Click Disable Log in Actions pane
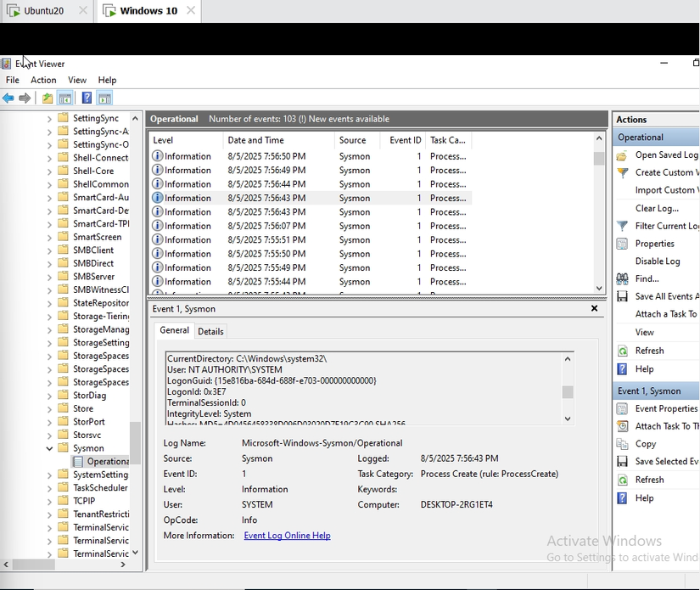The width and height of the screenshot is (700, 590). [x=658, y=261]
